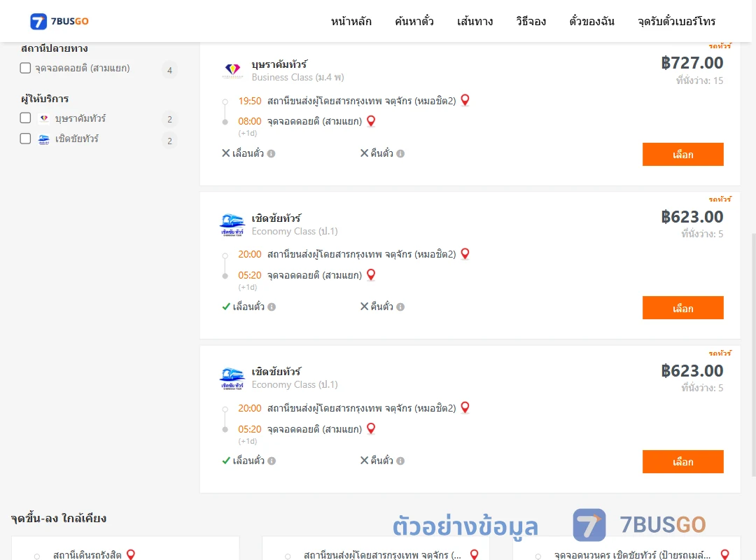This screenshot has width=756, height=560.
Task: Click จุดจอดนวนคร เชิดชัยทัวร์ nearby stop
Action: (x=632, y=554)
